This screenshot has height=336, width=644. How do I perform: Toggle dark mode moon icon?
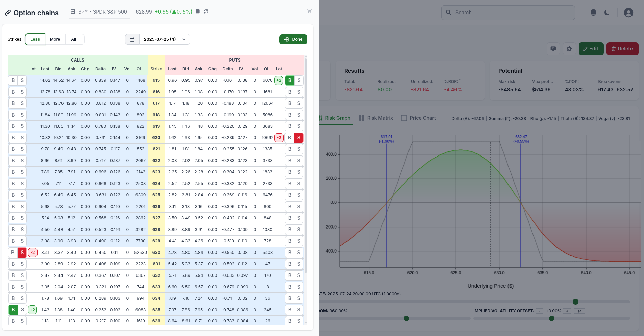607,13
